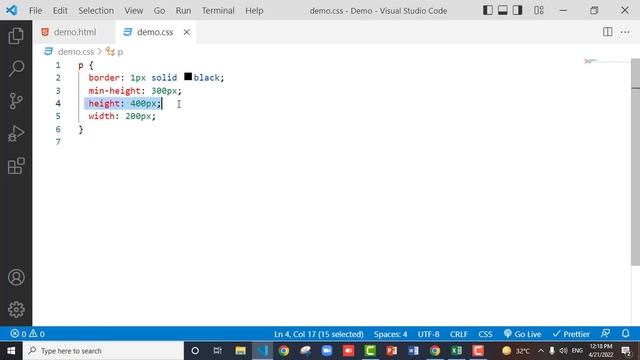Screen dimensions: 640x360
Task: Change the CRLF end-of-line sequence
Action: click(458, 334)
